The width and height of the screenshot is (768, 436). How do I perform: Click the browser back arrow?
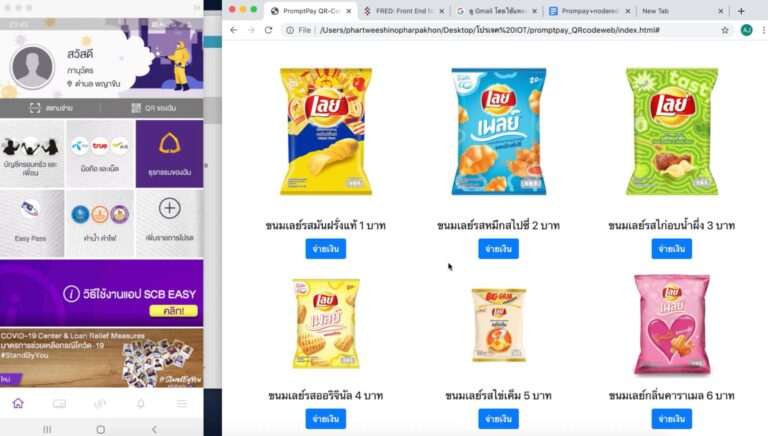(234, 30)
